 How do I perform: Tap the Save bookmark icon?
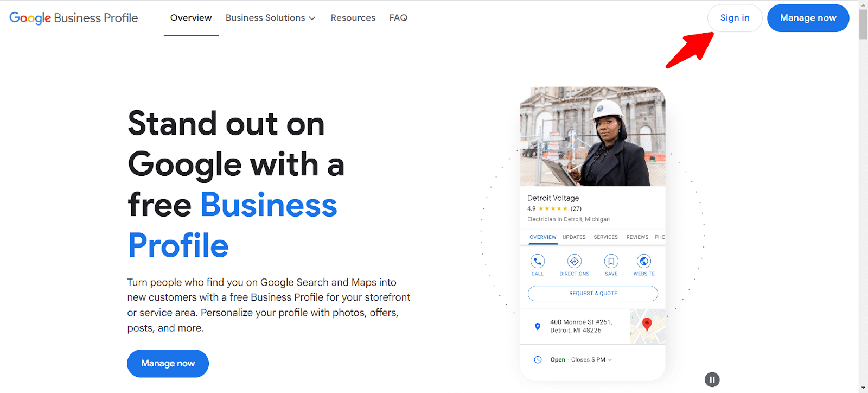[x=611, y=262]
